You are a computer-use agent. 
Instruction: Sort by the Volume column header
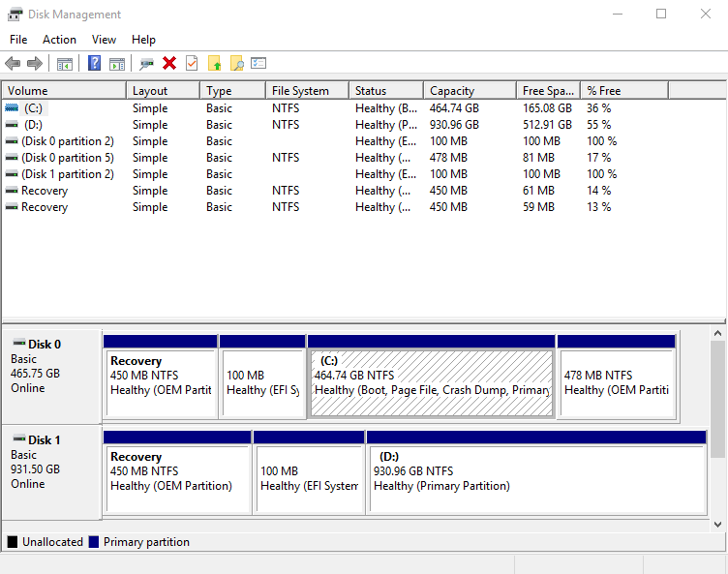point(64,91)
